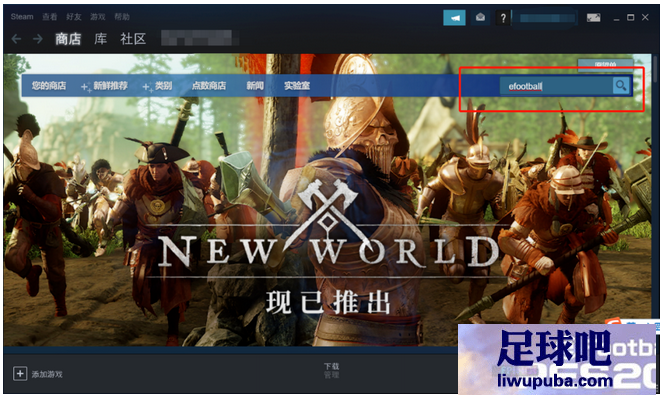Click the announcements megaphone icon

[x=454, y=18]
